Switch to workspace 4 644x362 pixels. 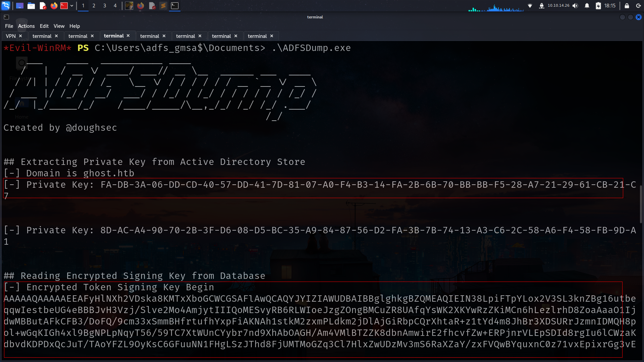click(x=115, y=6)
